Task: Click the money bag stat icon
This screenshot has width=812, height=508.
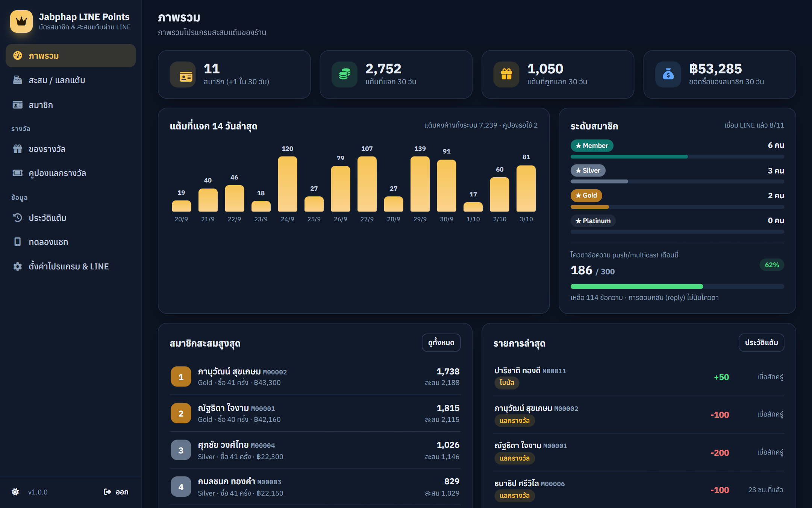Action: point(668,75)
